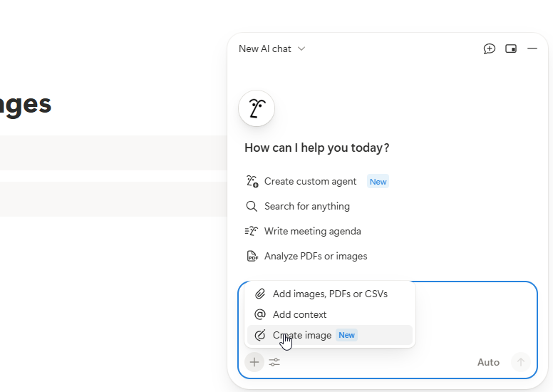Pick the Write meeting agenda suggestion
The width and height of the screenshot is (553, 392).
pos(312,231)
